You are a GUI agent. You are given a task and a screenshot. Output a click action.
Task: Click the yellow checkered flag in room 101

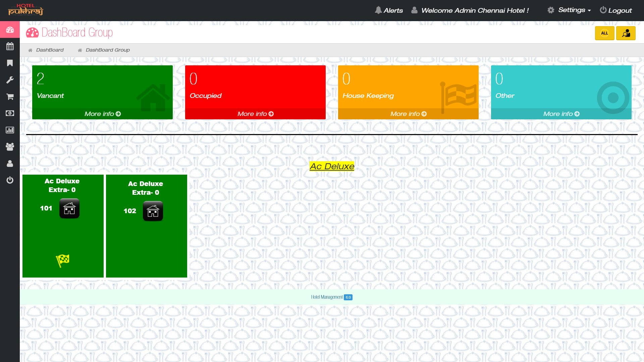[x=63, y=260]
